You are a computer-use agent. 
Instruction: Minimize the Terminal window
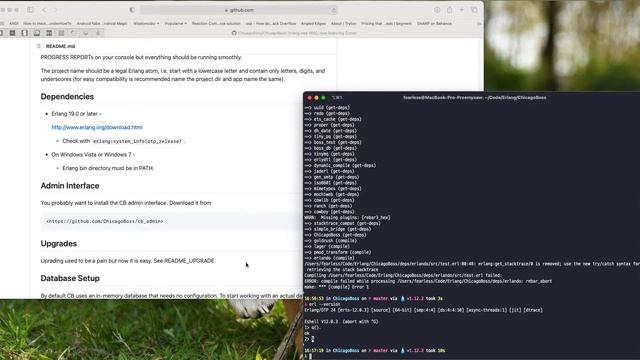click(316, 98)
